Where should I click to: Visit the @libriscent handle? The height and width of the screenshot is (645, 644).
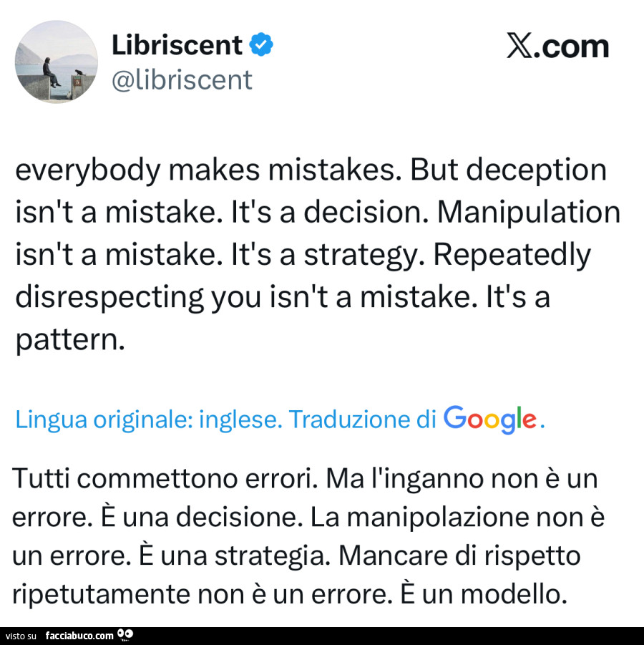click(182, 79)
